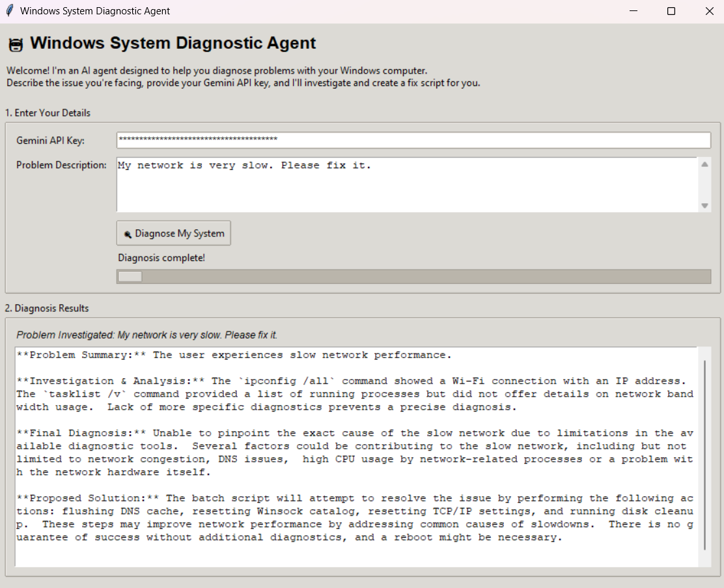
Task: Click the 'Diagnosis complete!' status text
Action: (x=161, y=258)
